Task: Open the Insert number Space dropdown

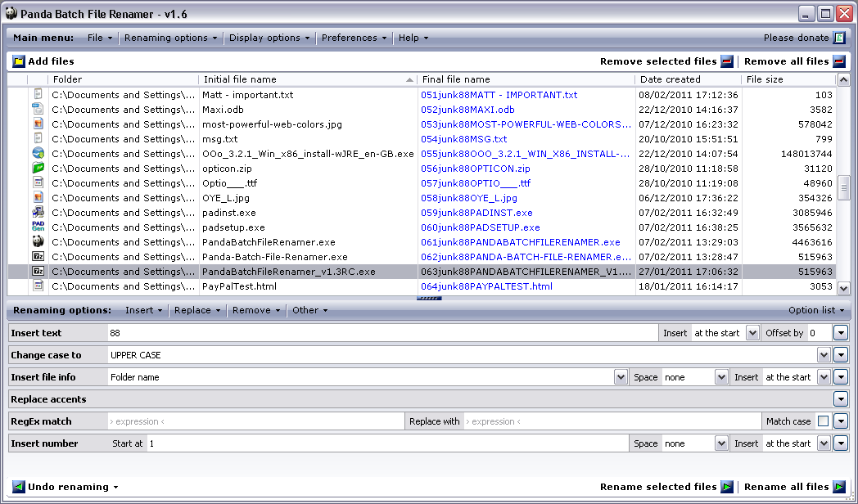Action: pyautogui.click(x=721, y=443)
